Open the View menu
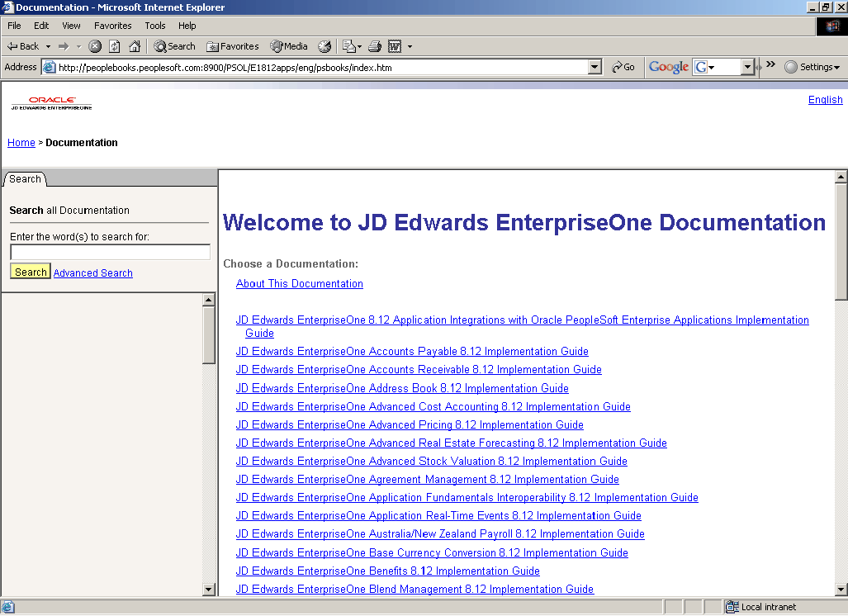This screenshot has width=848, height=616. pyautogui.click(x=71, y=26)
